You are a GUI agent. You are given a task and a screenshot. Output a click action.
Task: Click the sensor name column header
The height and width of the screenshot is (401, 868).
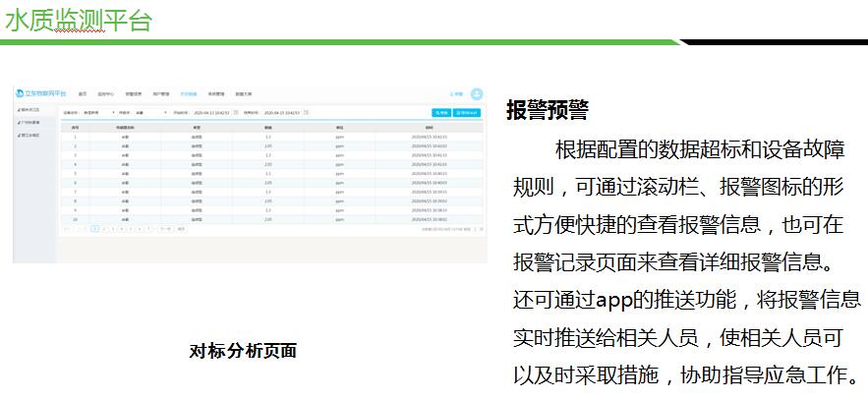pos(125,128)
